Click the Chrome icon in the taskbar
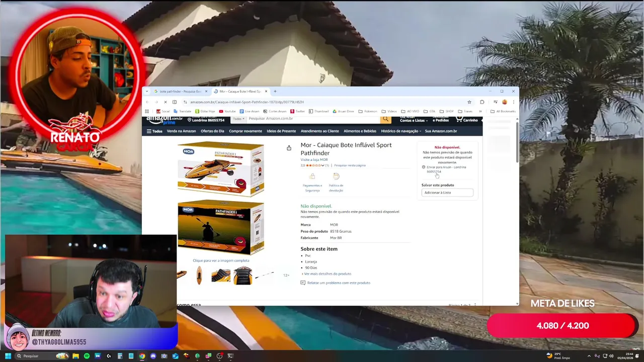The width and height of the screenshot is (644, 362). coord(142,356)
